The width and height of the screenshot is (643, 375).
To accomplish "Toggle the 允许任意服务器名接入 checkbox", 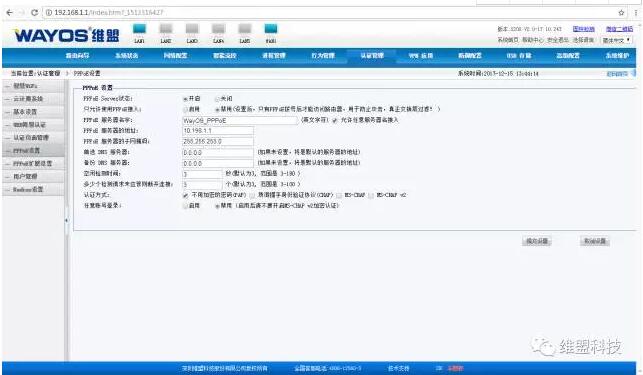I will tap(335, 120).
